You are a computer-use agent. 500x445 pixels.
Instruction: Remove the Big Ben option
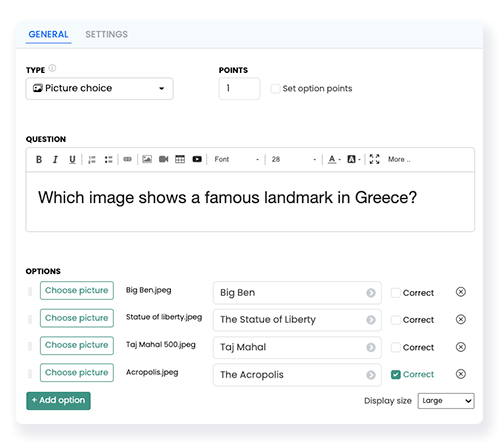461,292
